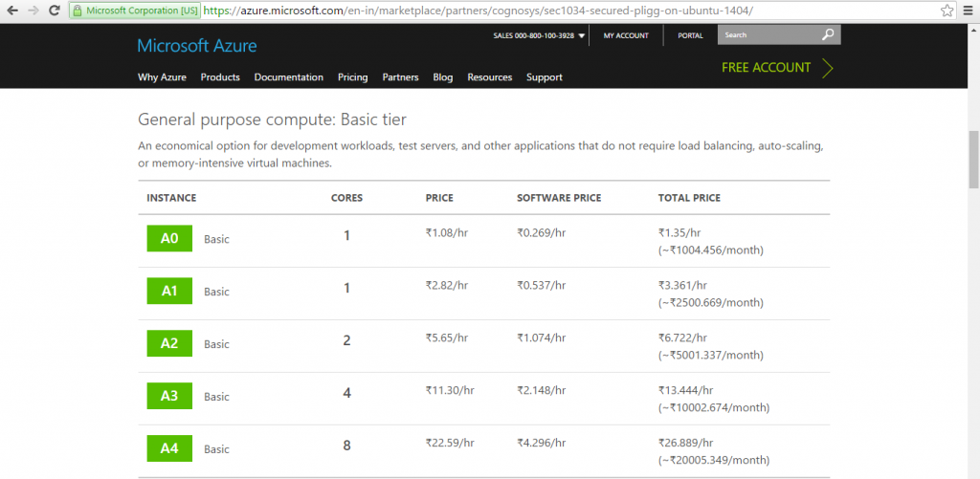Expand the Sales phone number dropdown

(x=581, y=36)
